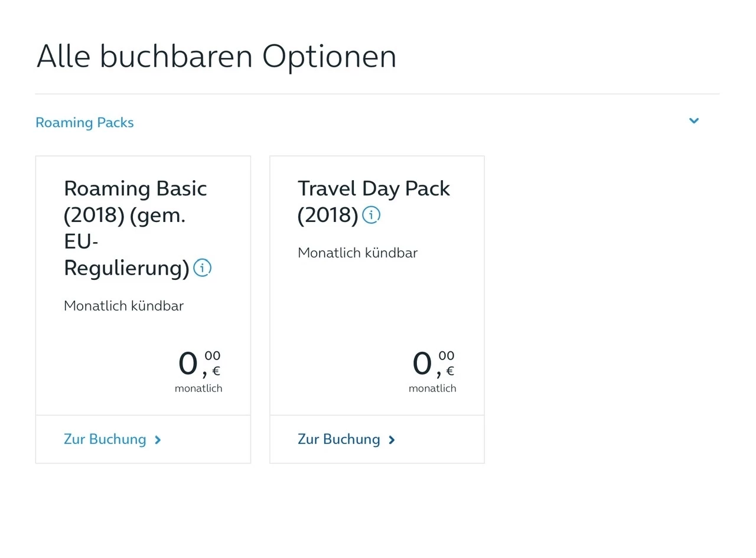Image resolution: width=756 pixels, height=558 pixels.
Task: Click arrow icon after Travel Day Pack's Zur Buchung
Action: [x=392, y=440]
